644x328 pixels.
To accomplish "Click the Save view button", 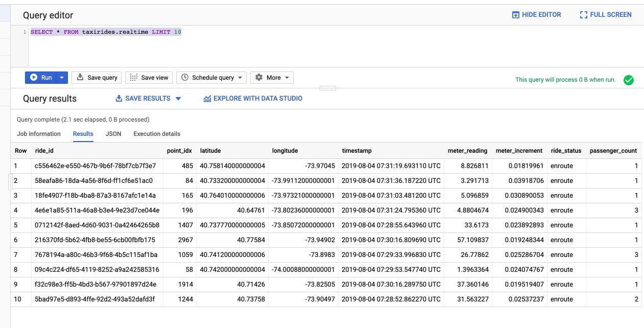I will [149, 78].
